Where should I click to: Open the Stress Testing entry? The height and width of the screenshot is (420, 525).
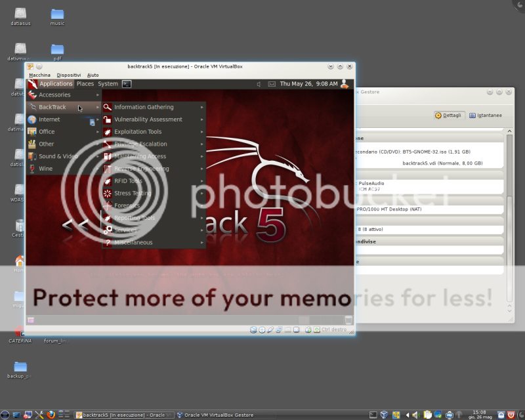pos(154,193)
